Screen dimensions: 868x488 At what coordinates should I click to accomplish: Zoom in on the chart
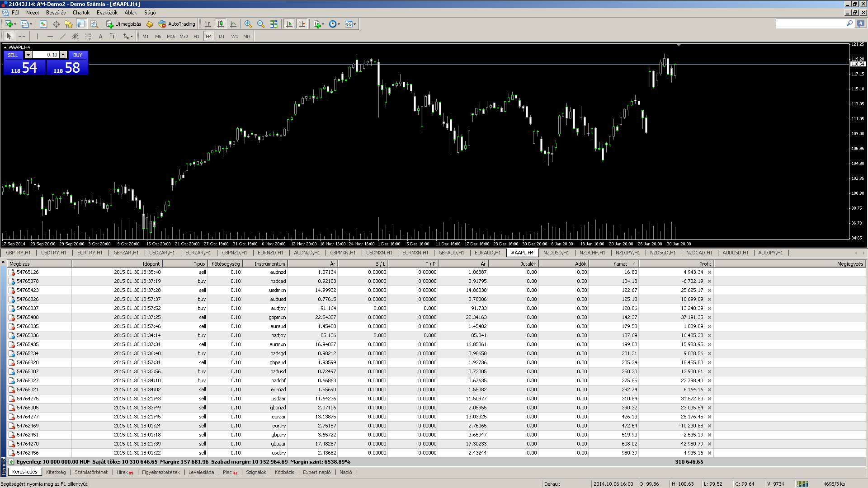(x=248, y=24)
